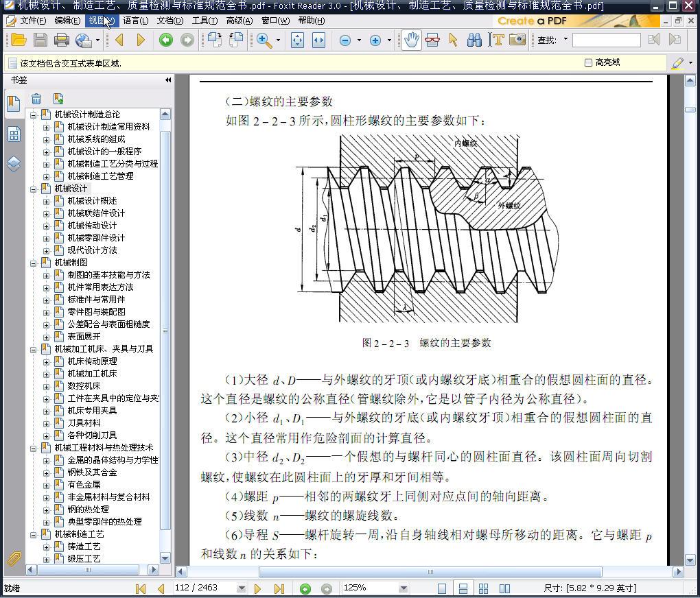Collapse the 机械设计制造总论 bookmark node

(33, 115)
